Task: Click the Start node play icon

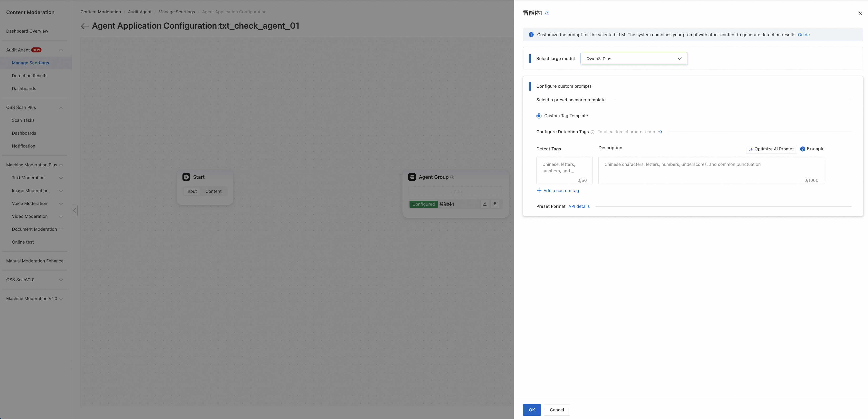Action: [186, 177]
